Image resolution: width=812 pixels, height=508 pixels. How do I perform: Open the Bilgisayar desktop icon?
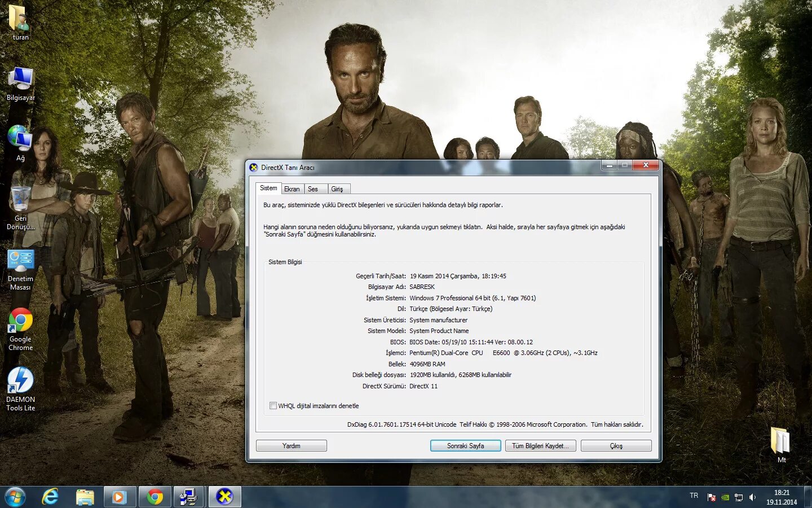click(x=20, y=83)
